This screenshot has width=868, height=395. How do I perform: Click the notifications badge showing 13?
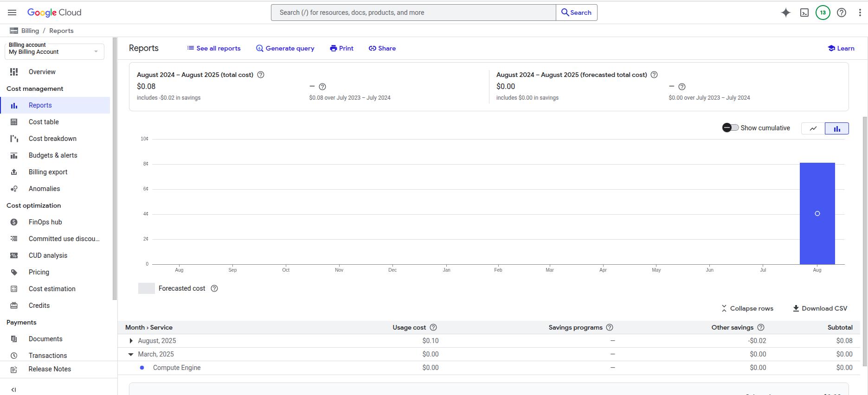tap(823, 13)
